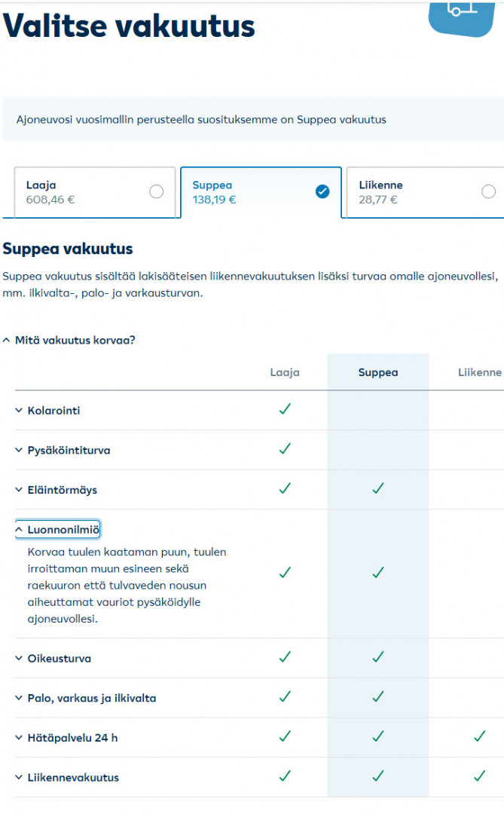504x814 pixels.
Task: Select the Liikenne insurance radio button
Action: click(489, 191)
